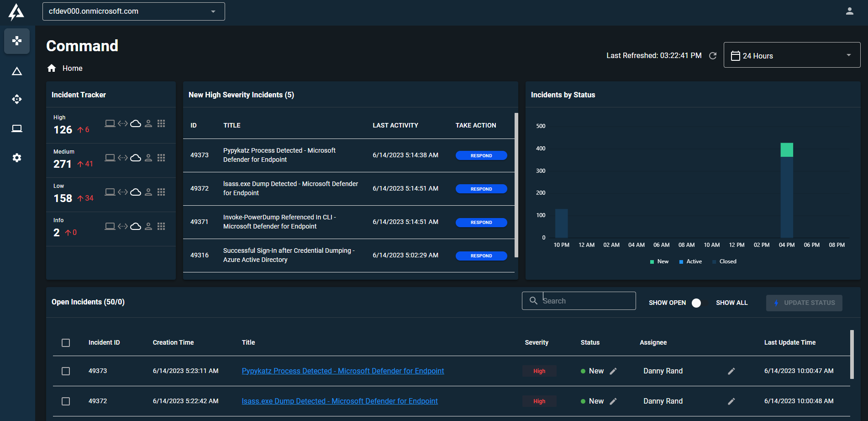Sort by Severity column header

coord(537,342)
